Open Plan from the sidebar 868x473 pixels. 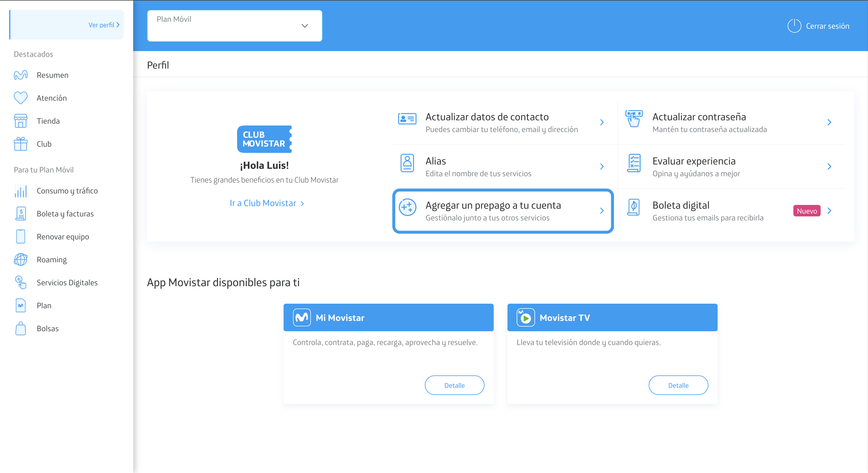coord(44,305)
